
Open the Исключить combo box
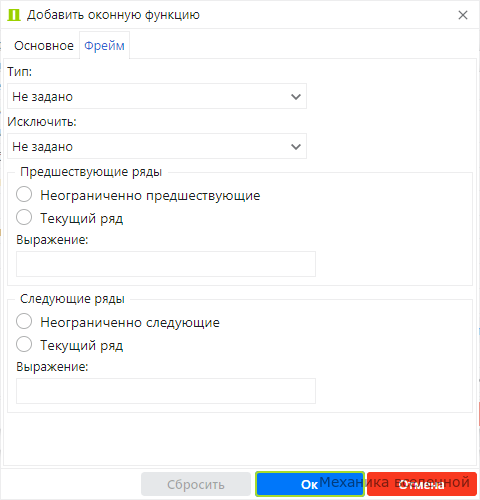coord(157,146)
